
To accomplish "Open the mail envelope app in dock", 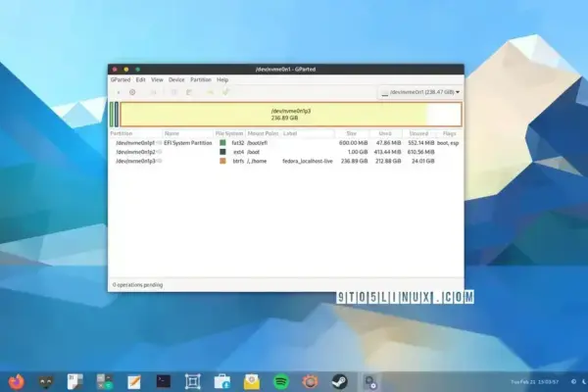I will pos(252,382).
